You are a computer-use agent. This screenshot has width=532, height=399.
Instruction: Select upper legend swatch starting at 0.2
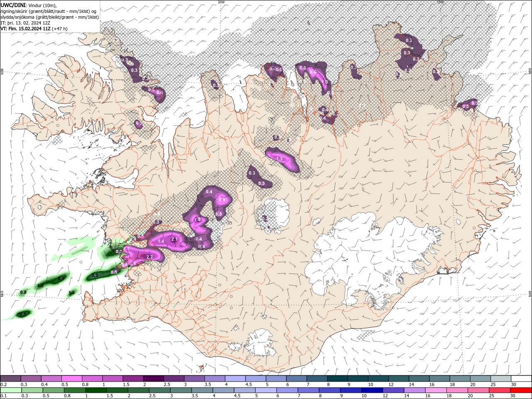click(10, 379)
